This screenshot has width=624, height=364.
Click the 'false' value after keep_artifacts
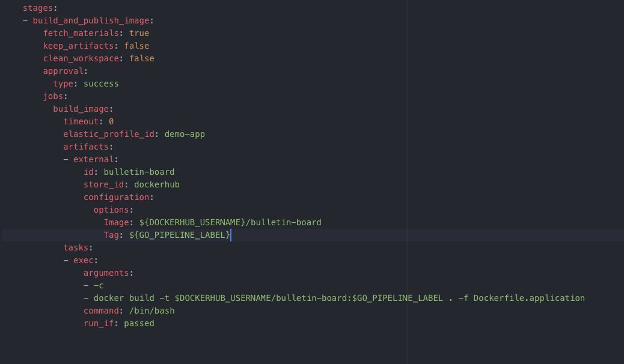136,46
